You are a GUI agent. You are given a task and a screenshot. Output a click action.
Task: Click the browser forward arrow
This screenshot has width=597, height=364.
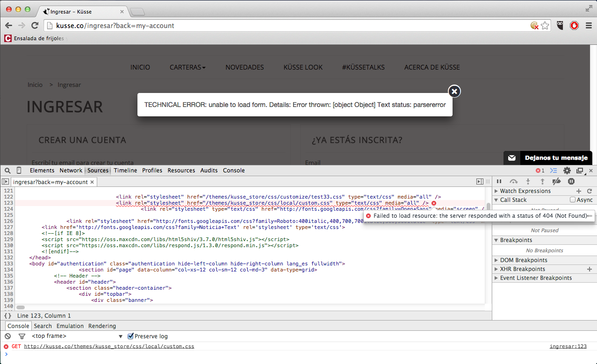[x=22, y=26]
